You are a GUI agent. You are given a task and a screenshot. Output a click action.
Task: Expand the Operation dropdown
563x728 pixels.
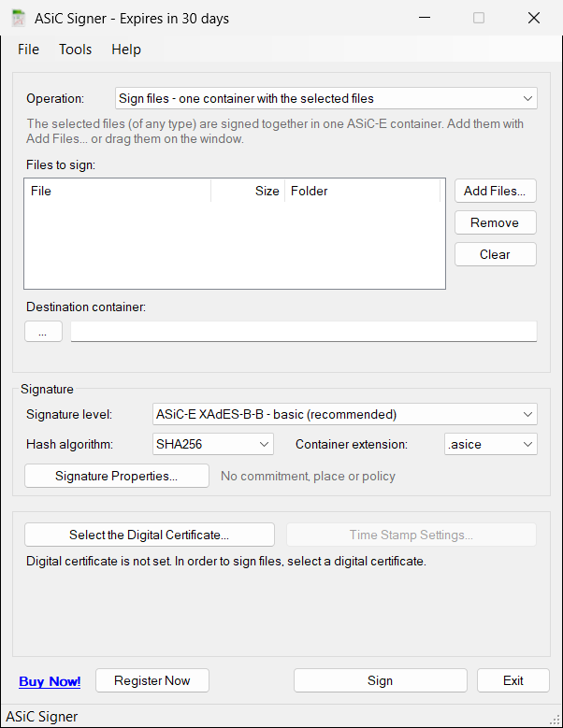click(x=326, y=98)
